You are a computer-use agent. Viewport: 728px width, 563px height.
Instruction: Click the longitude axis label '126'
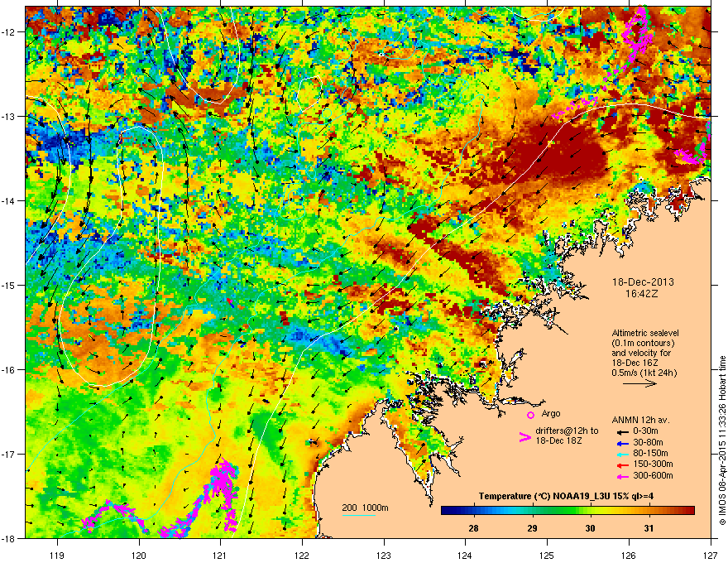(629, 556)
